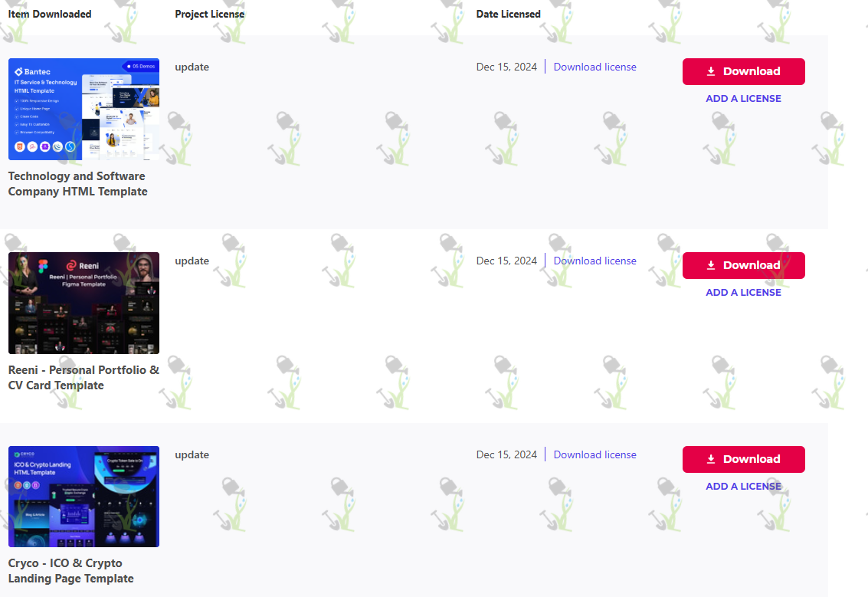868x597 pixels.
Task: Open Download license link for Cryco item
Action: 594,454
